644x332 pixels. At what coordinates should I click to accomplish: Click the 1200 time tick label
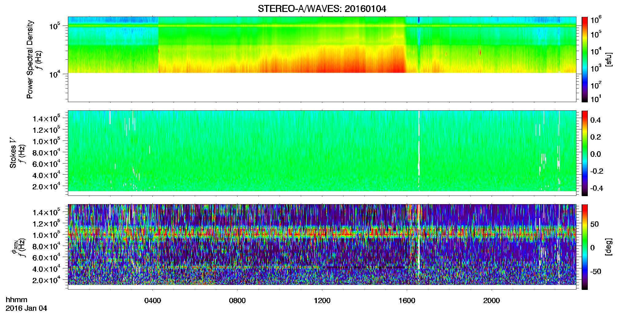tap(322, 301)
